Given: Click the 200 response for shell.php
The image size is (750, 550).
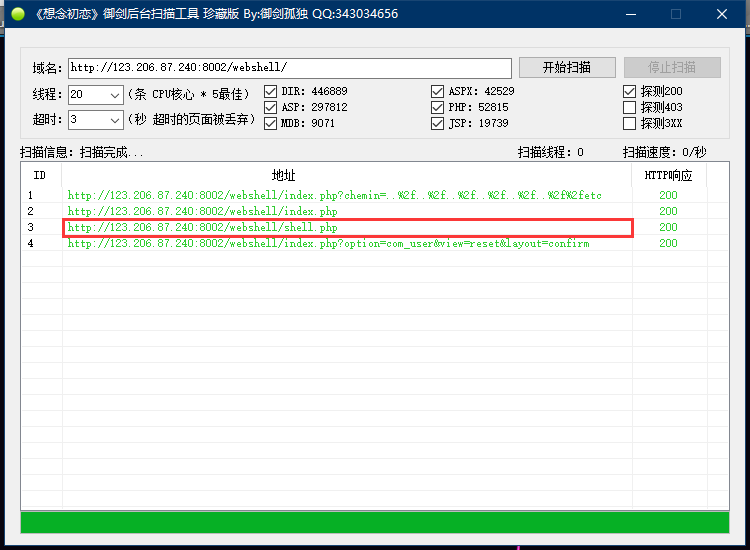Looking at the screenshot, I should (668, 227).
